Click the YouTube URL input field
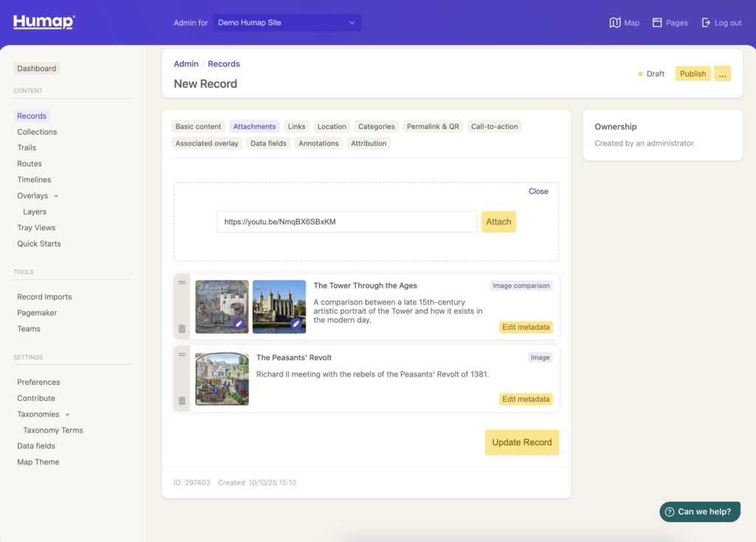Image resolution: width=756 pixels, height=542 pixels. pos(346,221)
